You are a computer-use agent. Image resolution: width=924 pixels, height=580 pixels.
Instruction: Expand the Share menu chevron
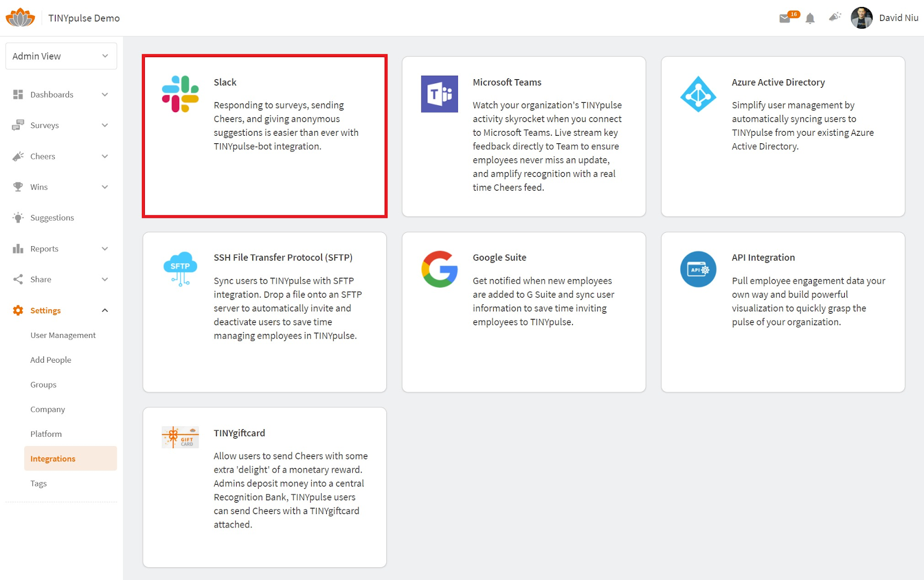[105, 279]
